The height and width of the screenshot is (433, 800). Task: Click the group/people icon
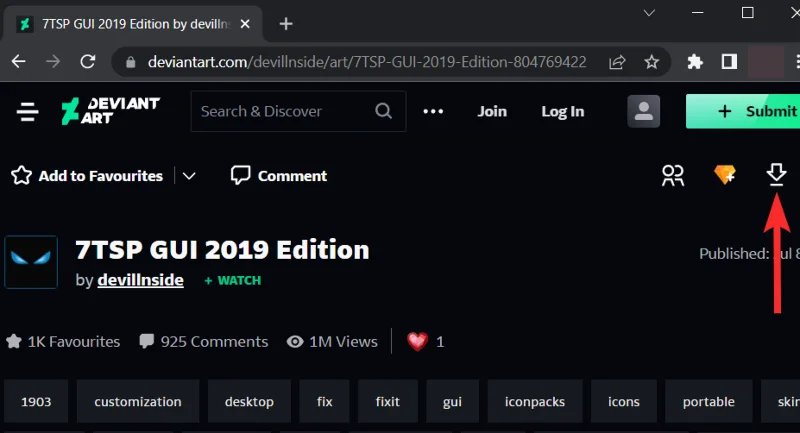[x=672, y=175]
